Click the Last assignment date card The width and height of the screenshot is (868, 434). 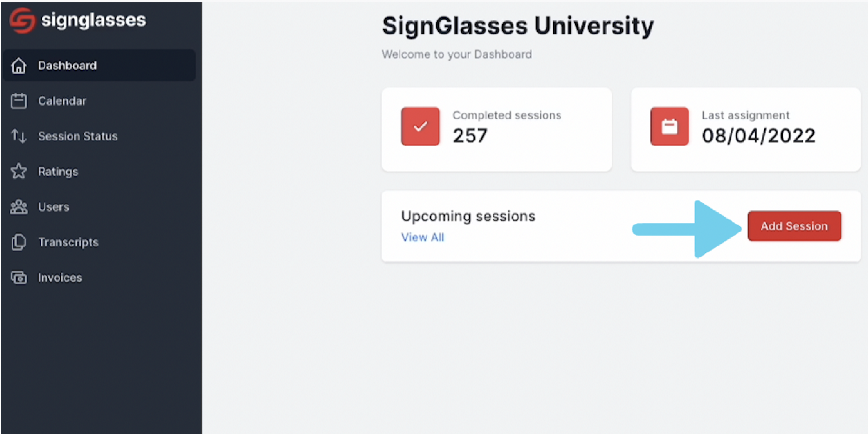[746, 130]
